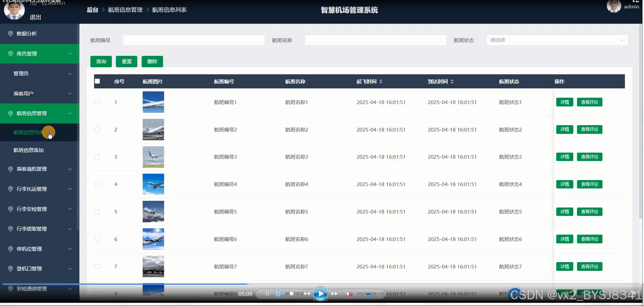The width and height of the screenshot is (644, 306).
Task: Open 详情 for 航班编号5
Action: coord(565,212)
